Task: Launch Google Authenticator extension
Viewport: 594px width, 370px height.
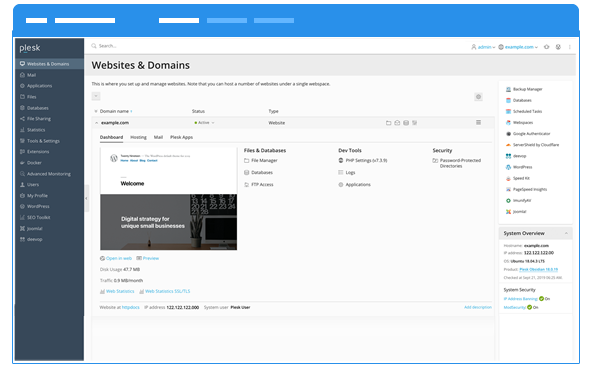Action: [x=528, y=134]
